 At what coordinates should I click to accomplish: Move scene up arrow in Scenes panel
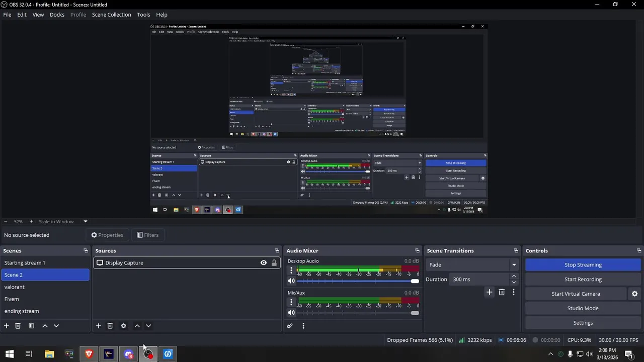point(45,326)
